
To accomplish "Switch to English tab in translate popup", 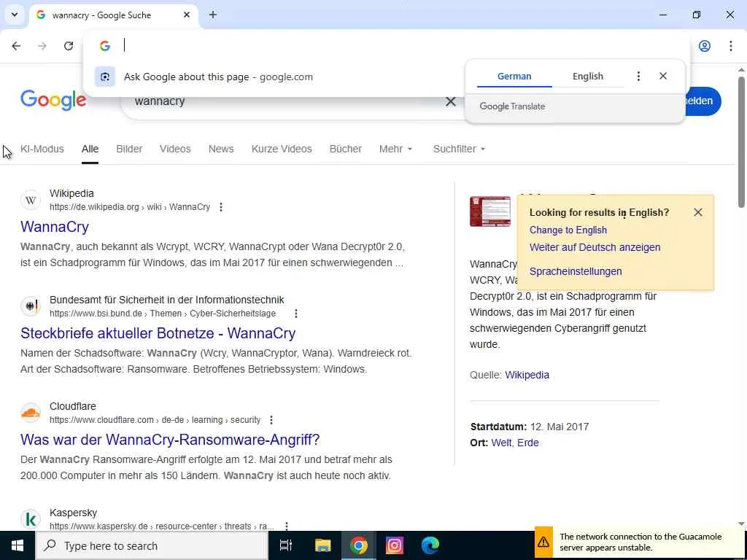I will 588,76.
